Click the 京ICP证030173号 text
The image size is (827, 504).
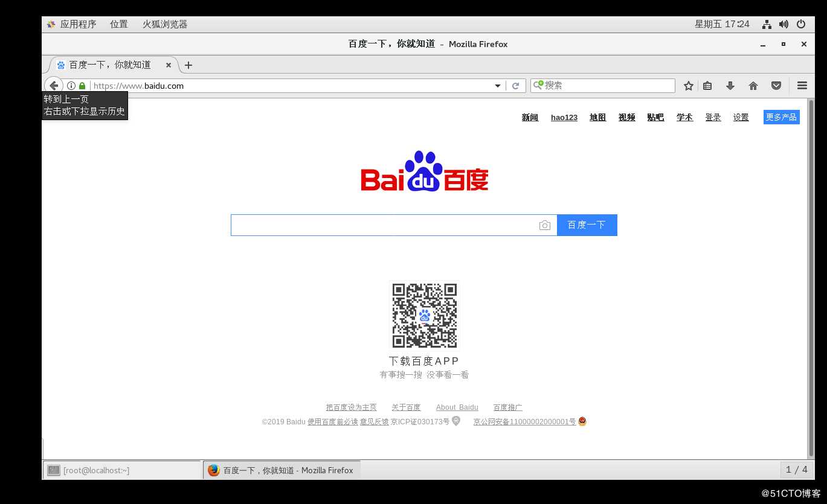(x=420, y=422)
